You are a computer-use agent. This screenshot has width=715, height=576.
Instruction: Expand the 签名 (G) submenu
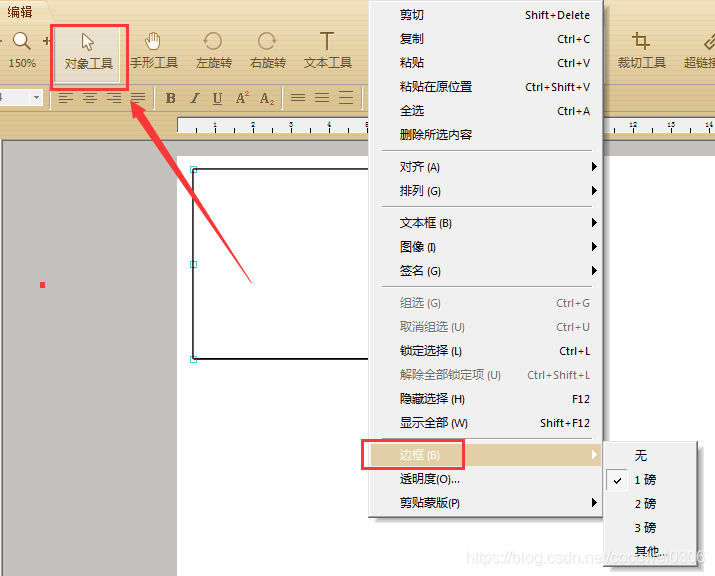pyautogui.click(x=486, y=271)
